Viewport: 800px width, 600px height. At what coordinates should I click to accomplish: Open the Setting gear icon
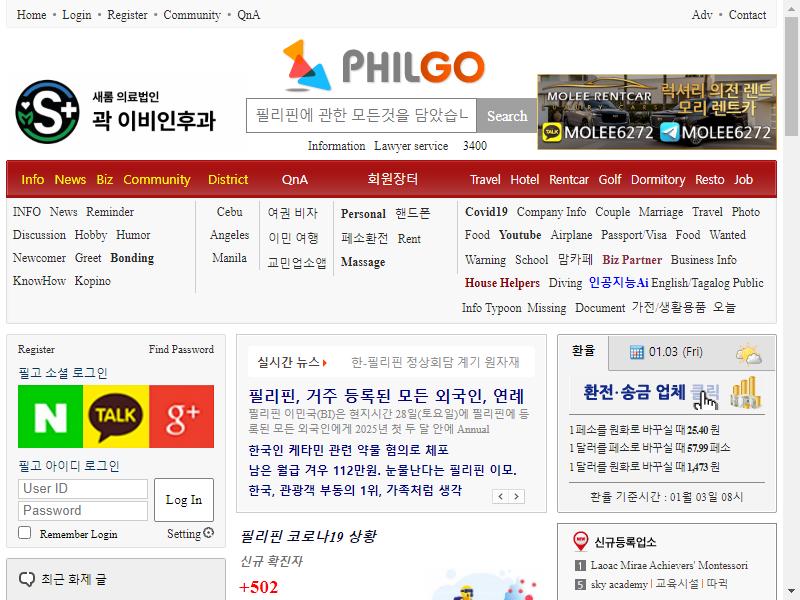click(209, 533)
